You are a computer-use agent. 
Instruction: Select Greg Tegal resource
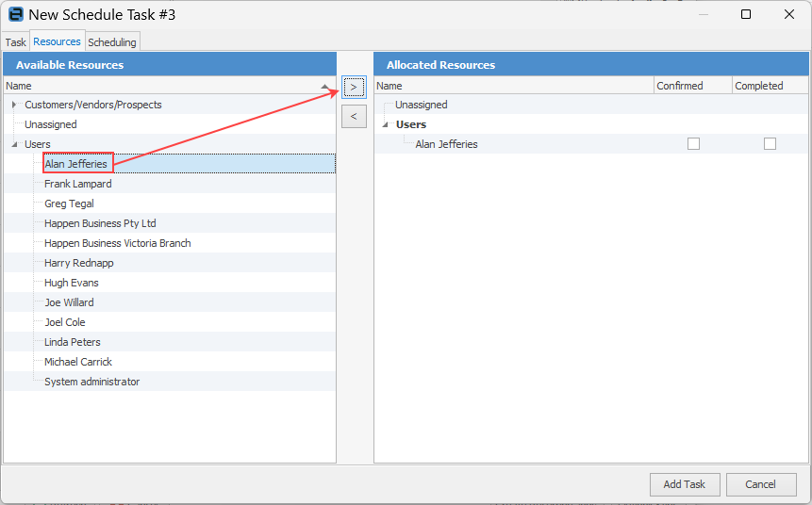(x=69, y=204)
